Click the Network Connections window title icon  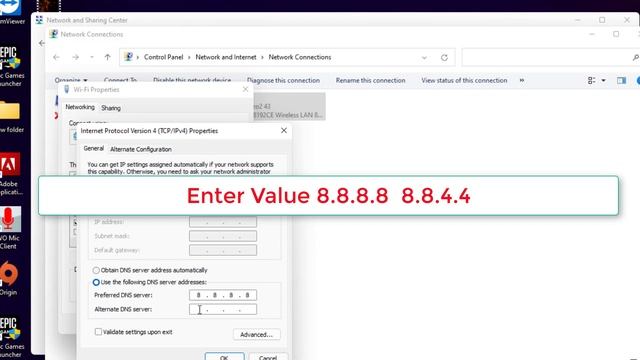(53, 34)
